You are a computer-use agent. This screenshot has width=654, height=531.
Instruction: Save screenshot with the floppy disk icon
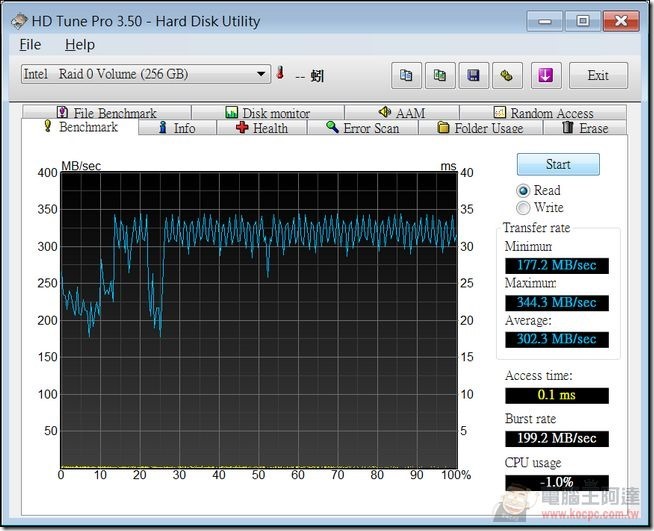pos(473,75)
